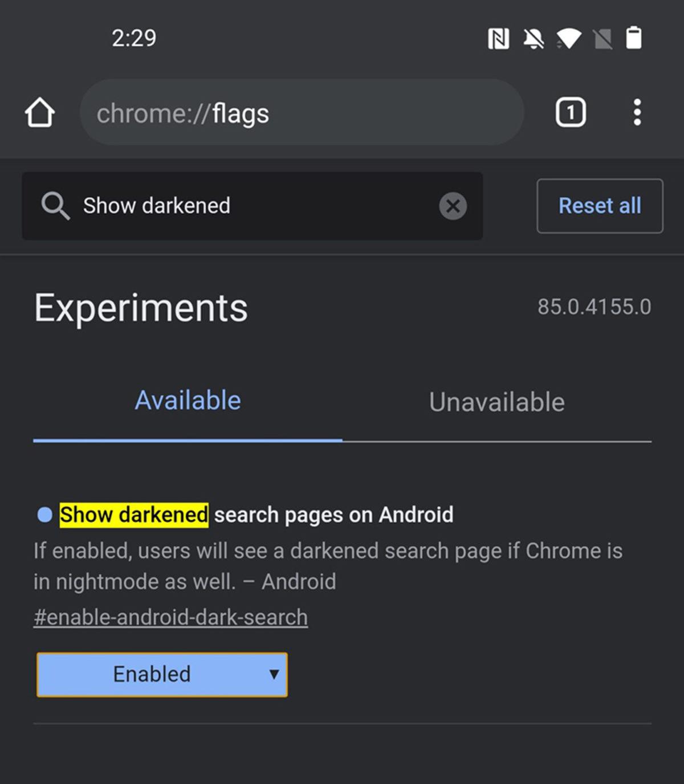Click the muted notifications bell icon
Viewport: 684px width, 784px height.
[533, 39]
